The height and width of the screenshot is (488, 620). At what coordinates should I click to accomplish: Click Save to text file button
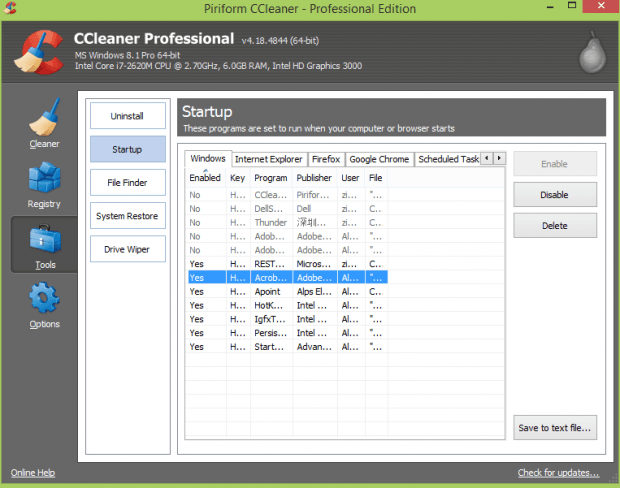coord(555,427)
